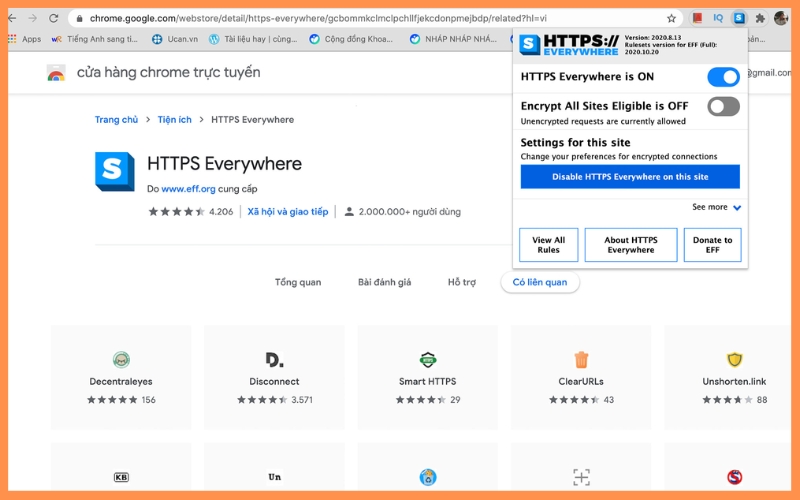Click the Donate to EFF button
Viewport: 800px width, 500px height.
712,245
